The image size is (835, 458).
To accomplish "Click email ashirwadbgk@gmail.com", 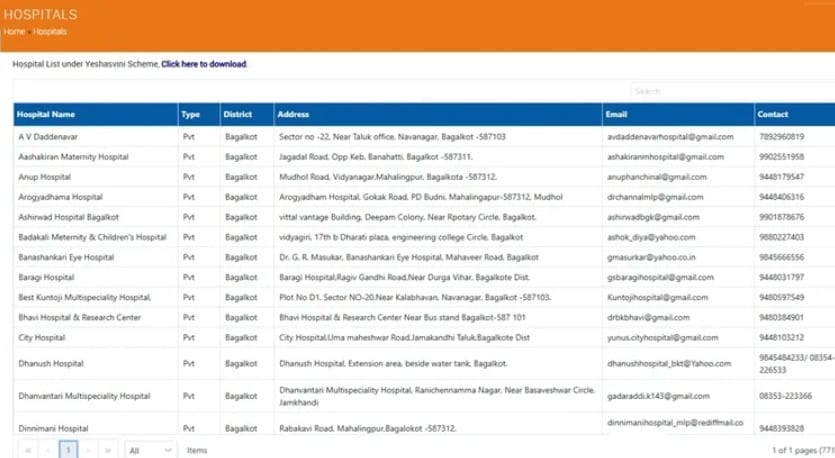I will click(653, 217).
